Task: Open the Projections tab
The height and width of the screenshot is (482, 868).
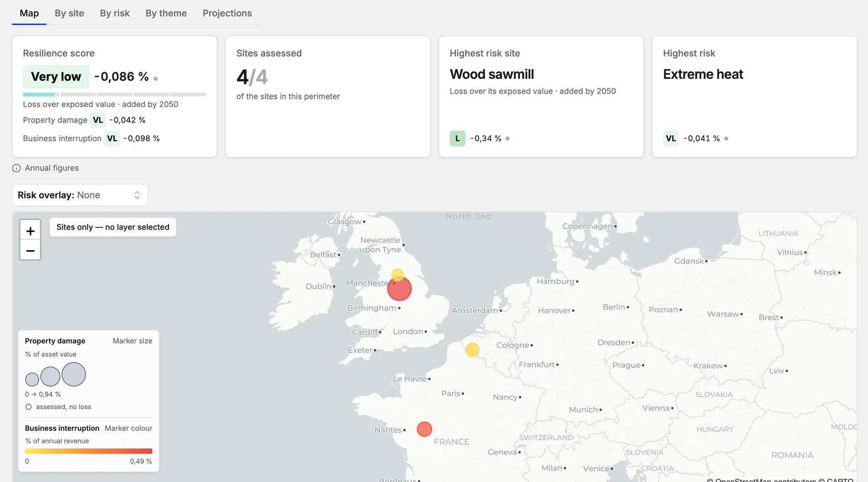Action: (x=227, y=13)
